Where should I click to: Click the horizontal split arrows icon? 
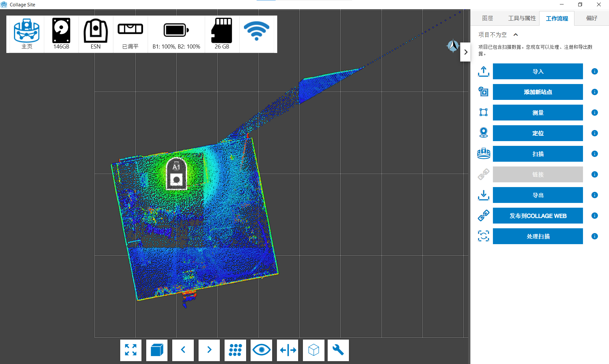pos(288,350)
